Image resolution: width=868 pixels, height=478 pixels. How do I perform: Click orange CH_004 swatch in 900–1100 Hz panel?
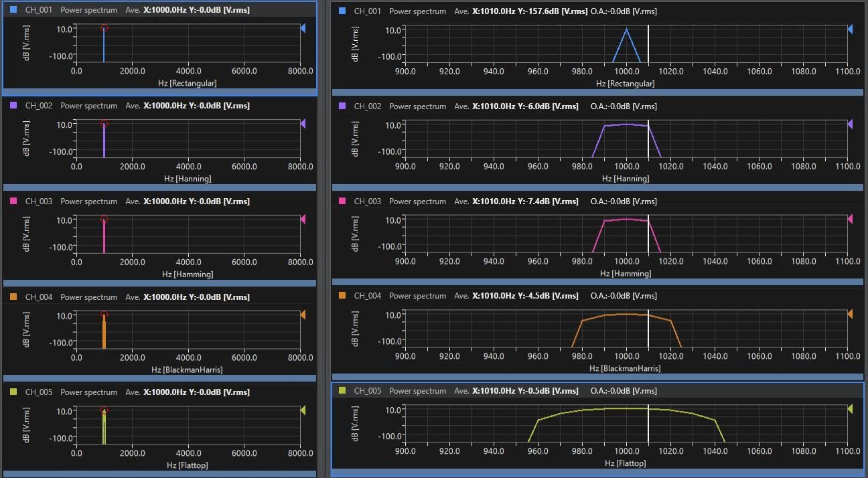point(342,295)
